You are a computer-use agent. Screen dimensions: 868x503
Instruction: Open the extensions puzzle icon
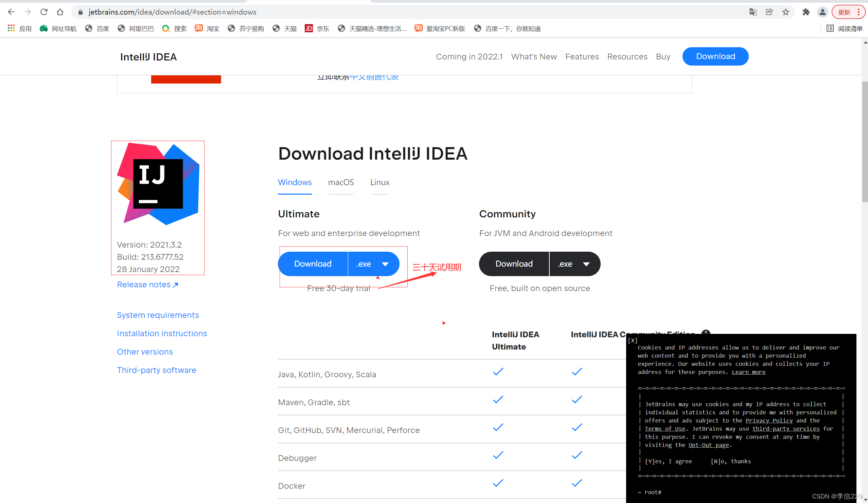806,12
